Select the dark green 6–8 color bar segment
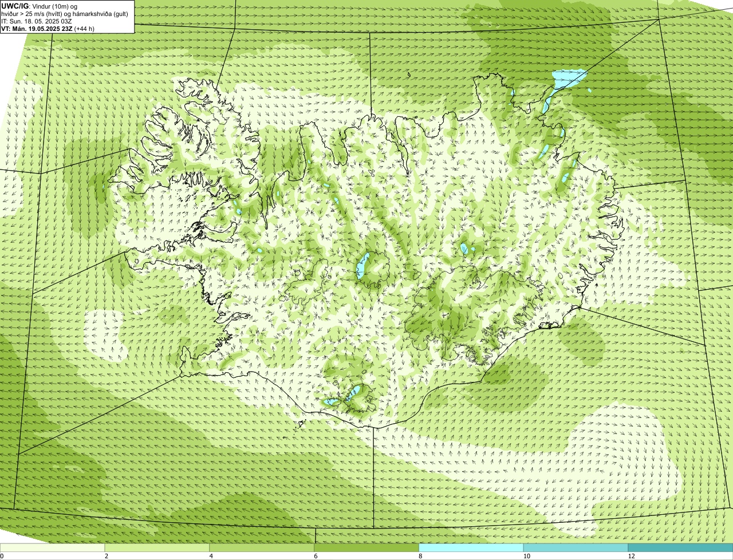The width and height of the screenshot is (733, 560). pyautogui.click(x=366, y=547)
